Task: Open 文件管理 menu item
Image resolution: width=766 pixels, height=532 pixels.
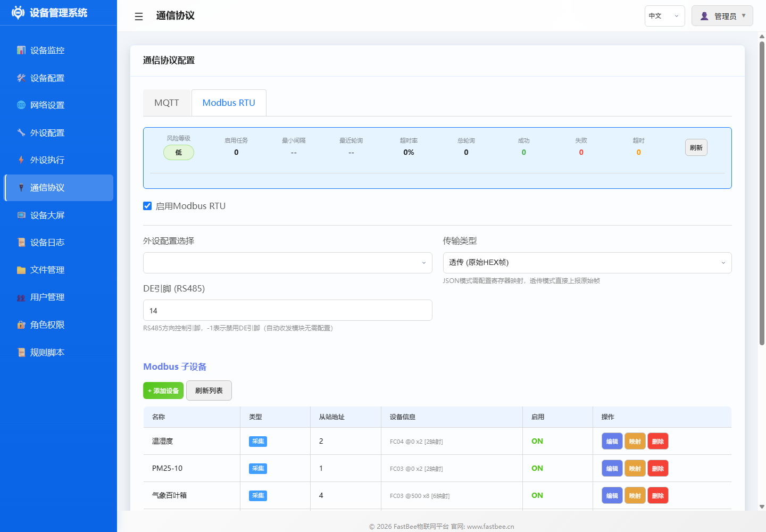Action: [x=59, y=270]
